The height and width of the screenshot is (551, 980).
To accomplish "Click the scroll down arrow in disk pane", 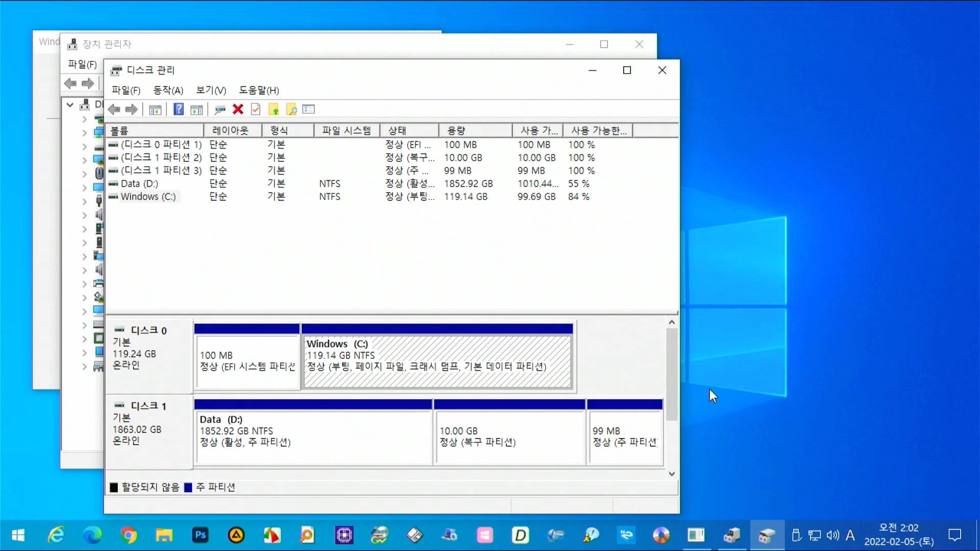I will [x=672, y=473].
